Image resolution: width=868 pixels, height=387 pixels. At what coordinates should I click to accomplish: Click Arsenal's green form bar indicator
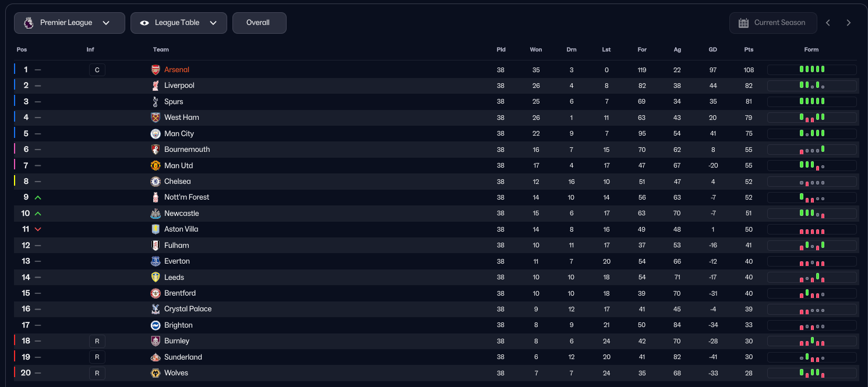[x=811, y=69]
